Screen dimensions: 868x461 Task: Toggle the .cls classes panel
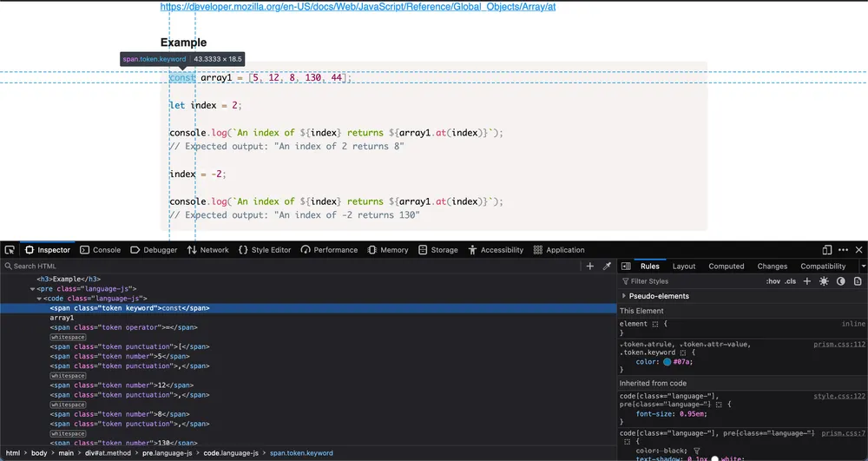790,281
